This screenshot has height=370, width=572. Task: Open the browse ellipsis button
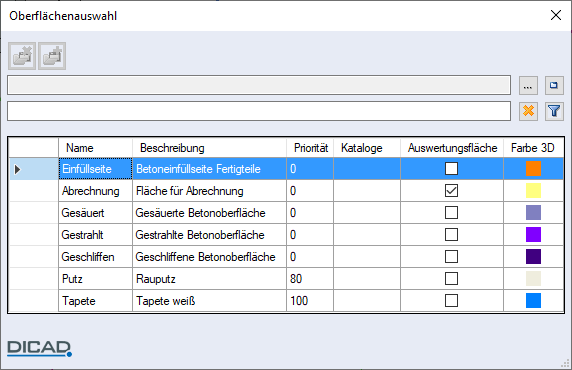[528, 85]
